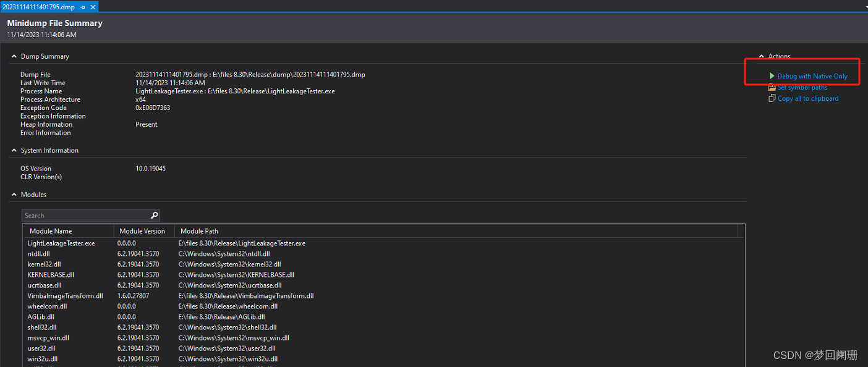868x367 pixels.
Task: Collapse the Actions panel
Action: 761,56
